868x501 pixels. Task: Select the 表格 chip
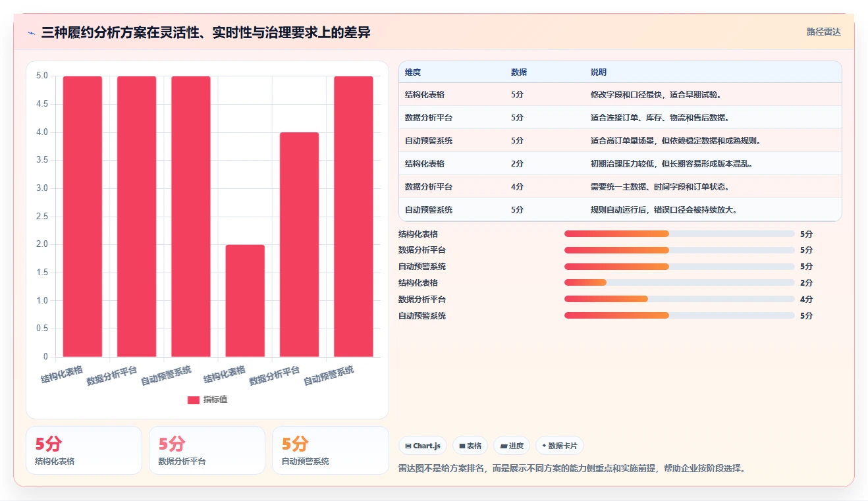tap(470, 446)
